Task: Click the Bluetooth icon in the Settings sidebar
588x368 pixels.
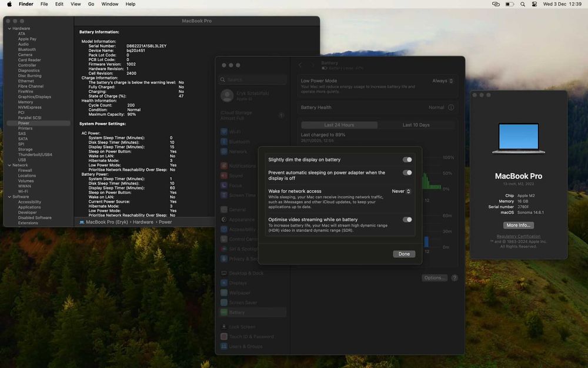Action: click(224, 141)
